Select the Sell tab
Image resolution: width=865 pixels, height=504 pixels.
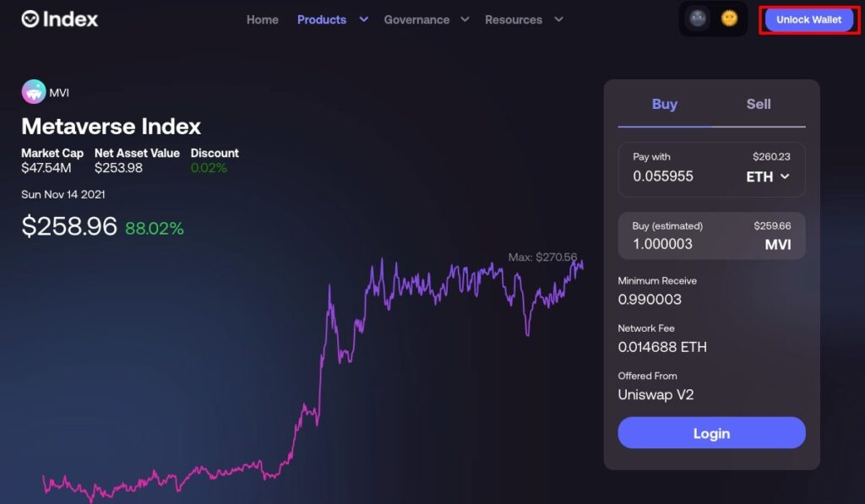click(759, 104)
